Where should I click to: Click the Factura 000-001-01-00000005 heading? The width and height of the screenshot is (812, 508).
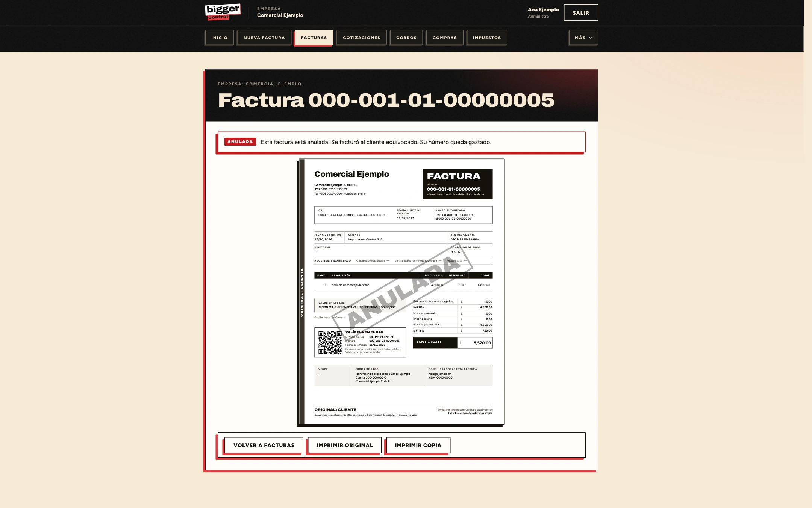(386, 100)
